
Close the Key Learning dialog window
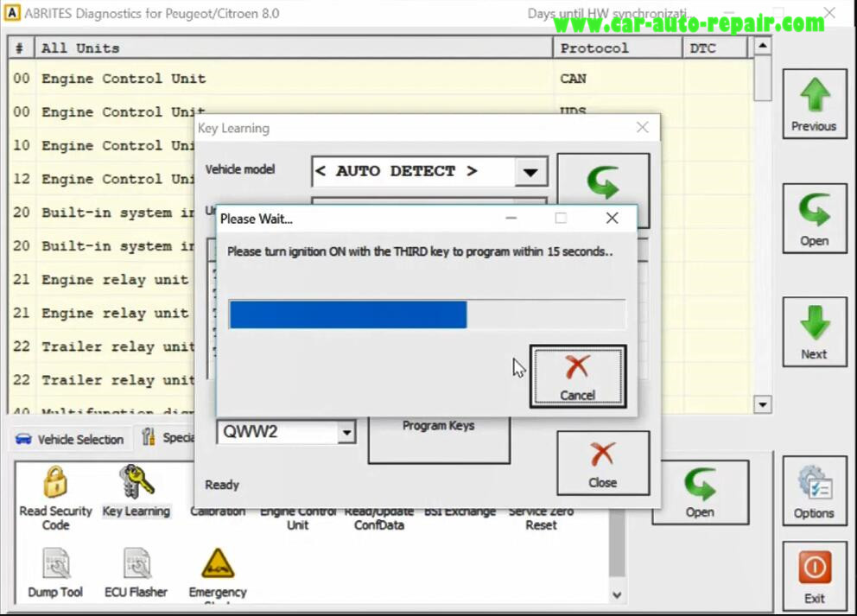click(x=643, y=127)
